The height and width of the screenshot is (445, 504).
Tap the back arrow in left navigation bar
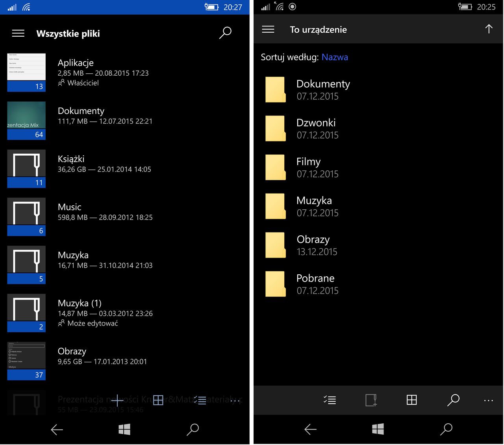pyautogui.click(x=57, y=430)
